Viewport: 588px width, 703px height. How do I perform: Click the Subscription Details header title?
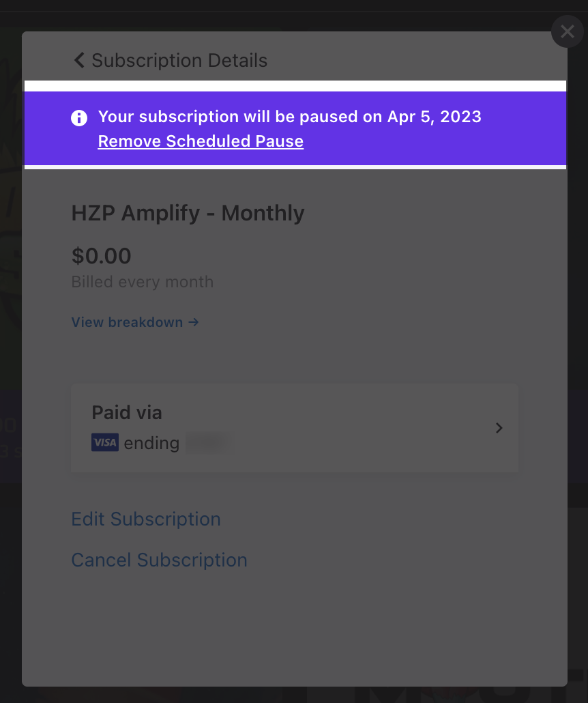coord(179,61)
